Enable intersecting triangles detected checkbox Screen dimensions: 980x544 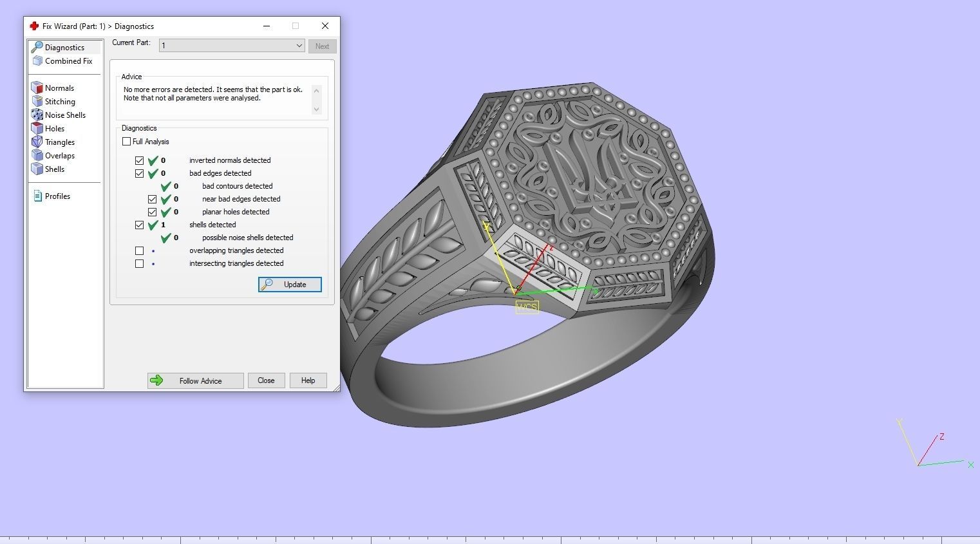pyautogui.click(x=140, y=263)
